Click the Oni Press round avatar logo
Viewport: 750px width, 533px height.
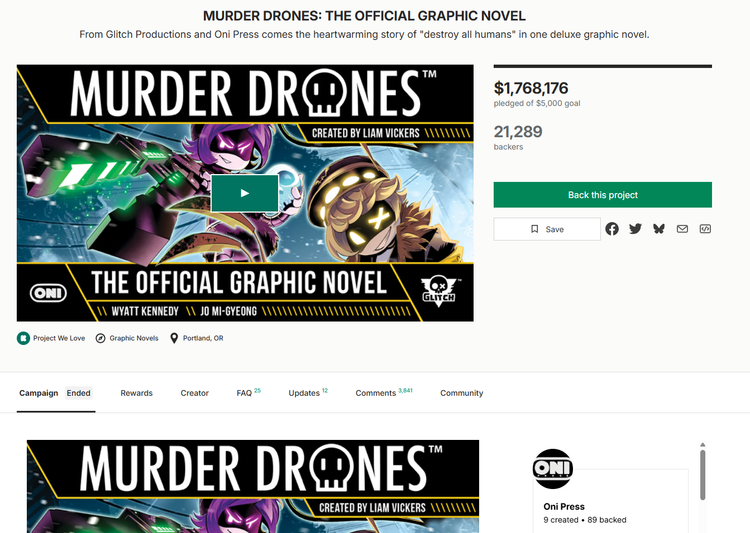(553, 468)
